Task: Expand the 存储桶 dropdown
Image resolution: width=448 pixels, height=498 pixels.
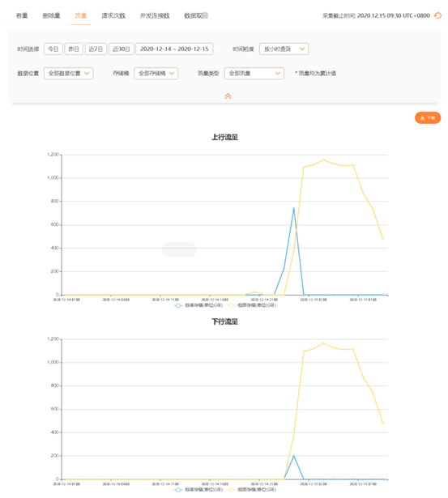Action: click(x=156, y=74)
